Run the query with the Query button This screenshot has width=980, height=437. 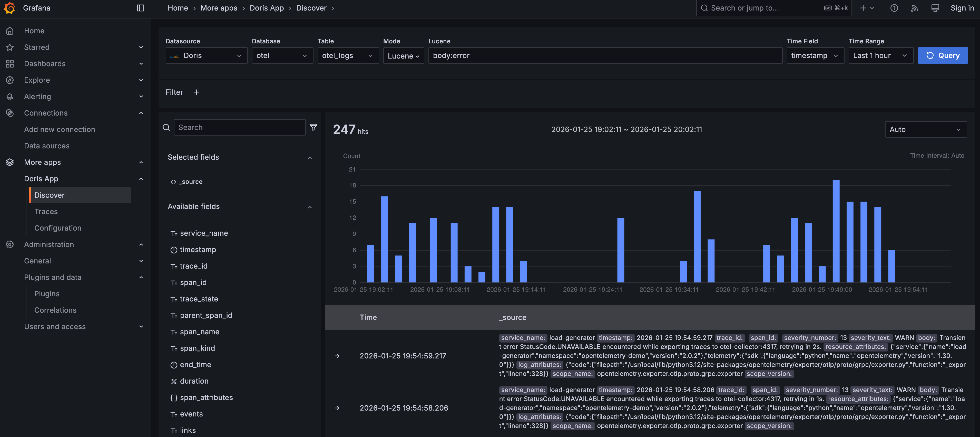(x=943, y=55)
